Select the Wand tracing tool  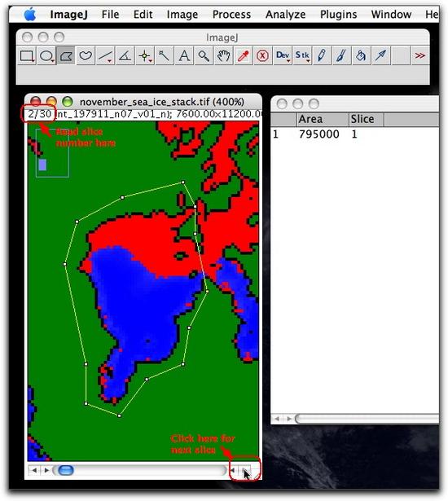165,56
